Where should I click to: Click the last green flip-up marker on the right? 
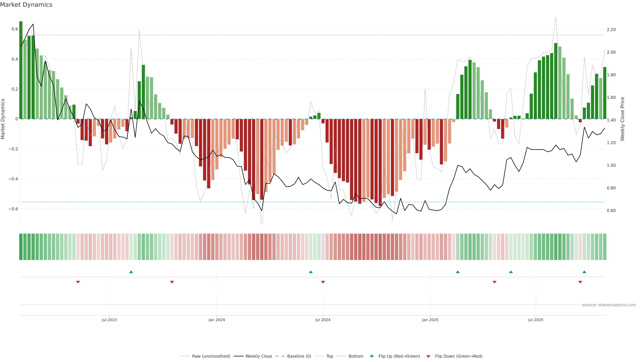tap(584, 272)
